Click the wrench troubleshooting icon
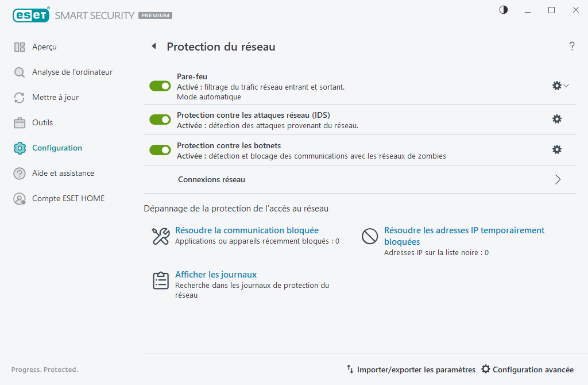 coord(161,236)
